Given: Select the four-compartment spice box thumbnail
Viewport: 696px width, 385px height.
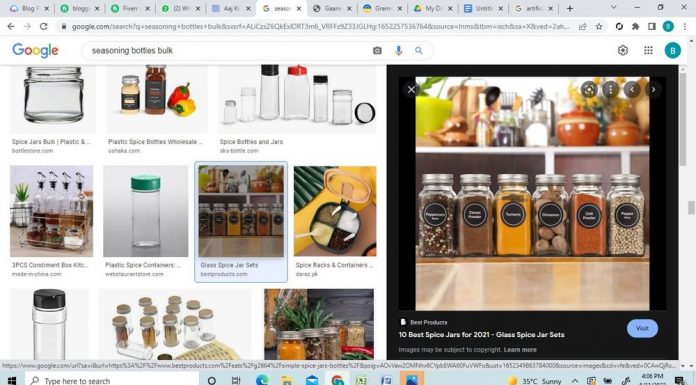Looking at the screenshot, I should tap(335, 211).
